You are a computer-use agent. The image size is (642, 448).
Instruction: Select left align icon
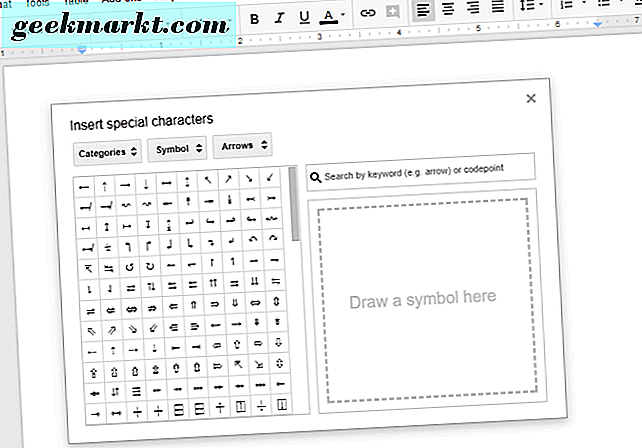point(424,12)
